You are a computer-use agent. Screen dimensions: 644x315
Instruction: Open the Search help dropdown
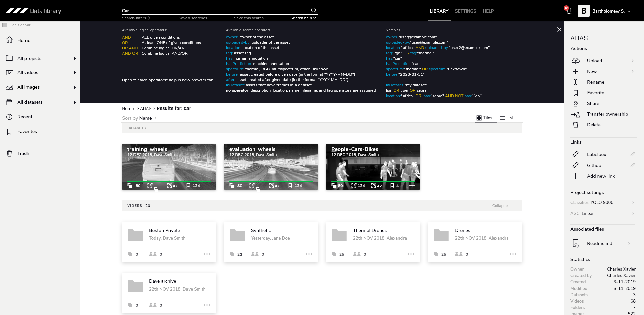click(303, 18)
